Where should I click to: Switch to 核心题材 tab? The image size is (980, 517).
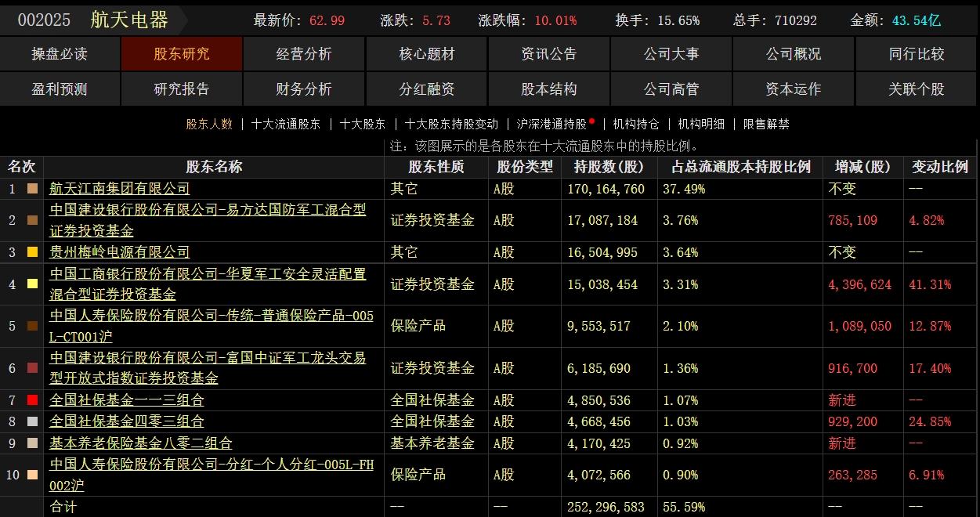[427, 54]
